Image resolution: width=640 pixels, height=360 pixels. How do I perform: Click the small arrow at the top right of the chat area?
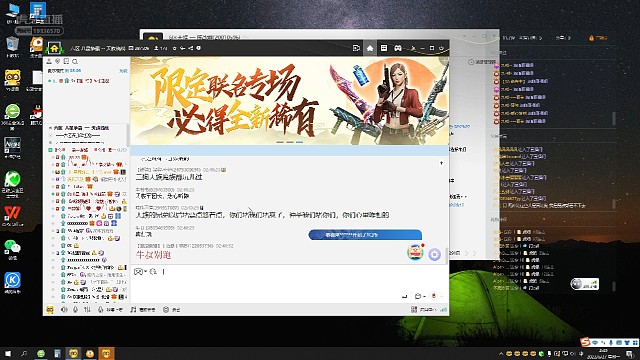(441, 163)
